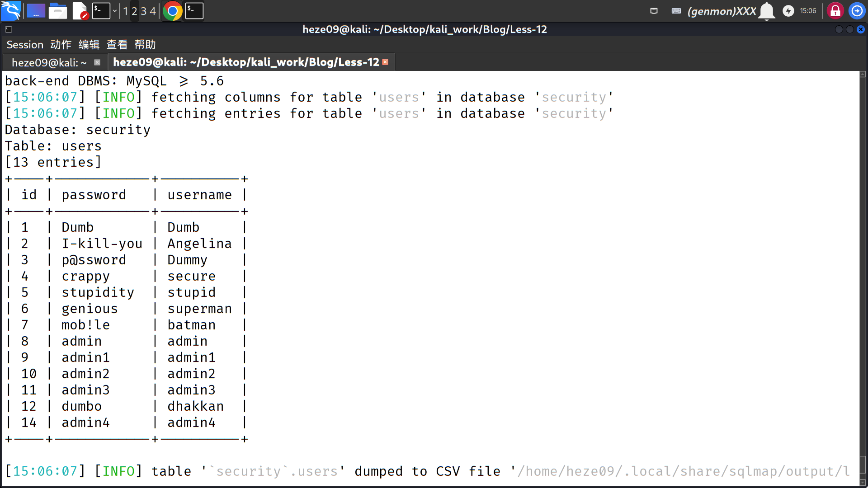Viewport: 868px width, 488px height.
Task: Switch to workspace 3
Action: click(143, 11)
